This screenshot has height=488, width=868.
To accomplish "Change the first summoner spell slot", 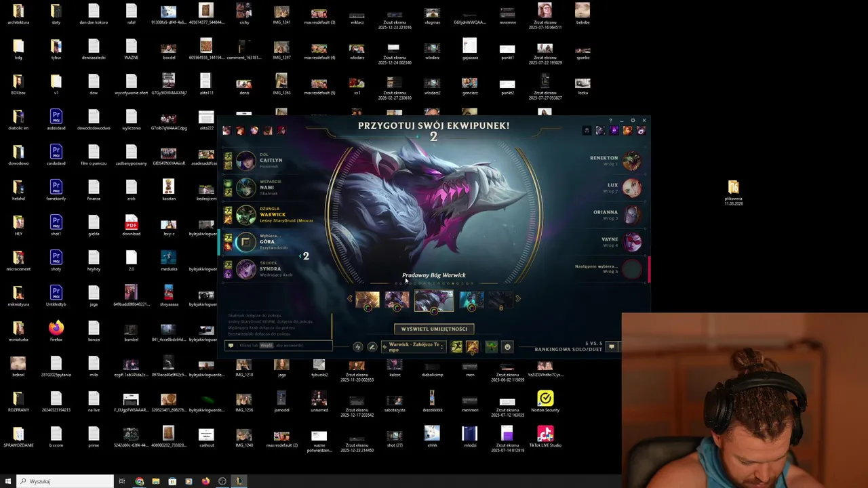I will [456, 347].
